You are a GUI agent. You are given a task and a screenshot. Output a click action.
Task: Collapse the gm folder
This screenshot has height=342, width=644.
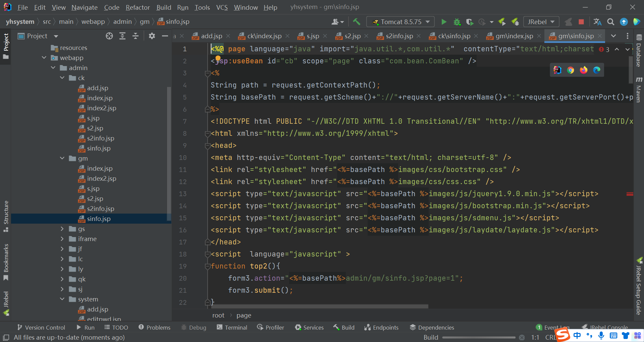(x=62, y=158)
